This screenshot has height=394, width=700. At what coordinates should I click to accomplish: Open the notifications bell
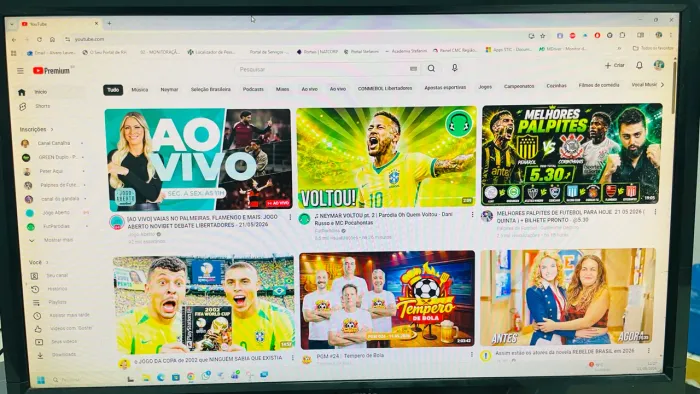pos(639,65)
